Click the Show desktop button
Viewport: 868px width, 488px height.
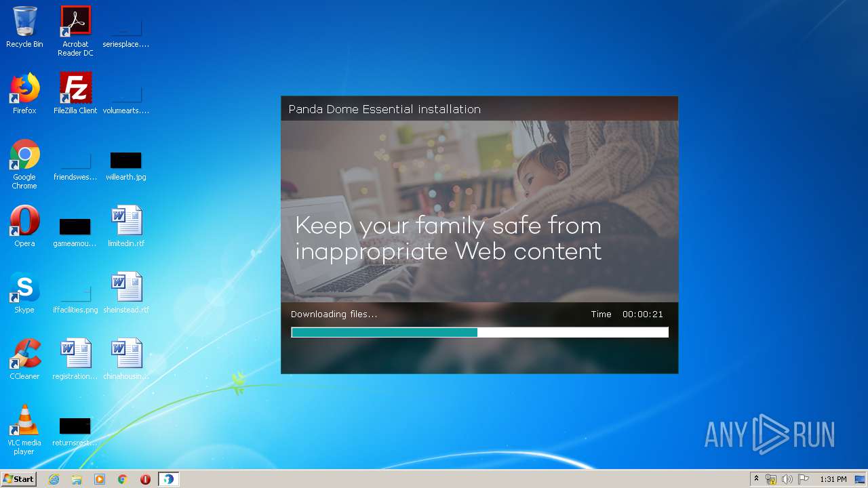coord(860,479)
